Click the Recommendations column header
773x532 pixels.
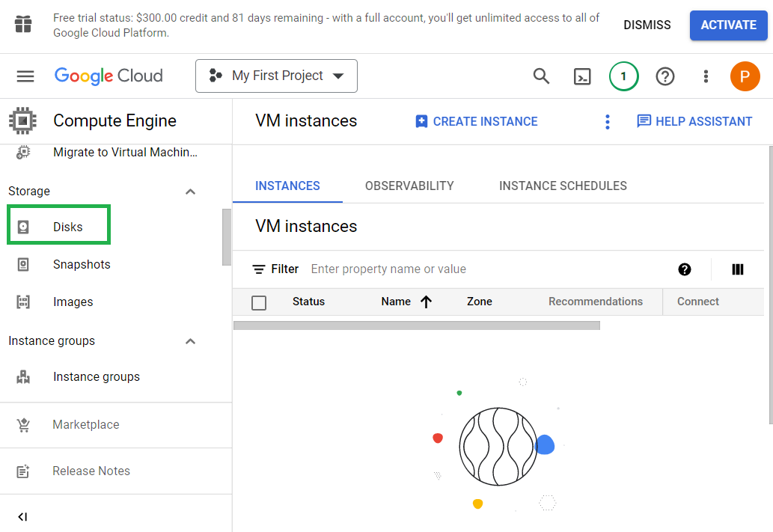tap(596, 302)
